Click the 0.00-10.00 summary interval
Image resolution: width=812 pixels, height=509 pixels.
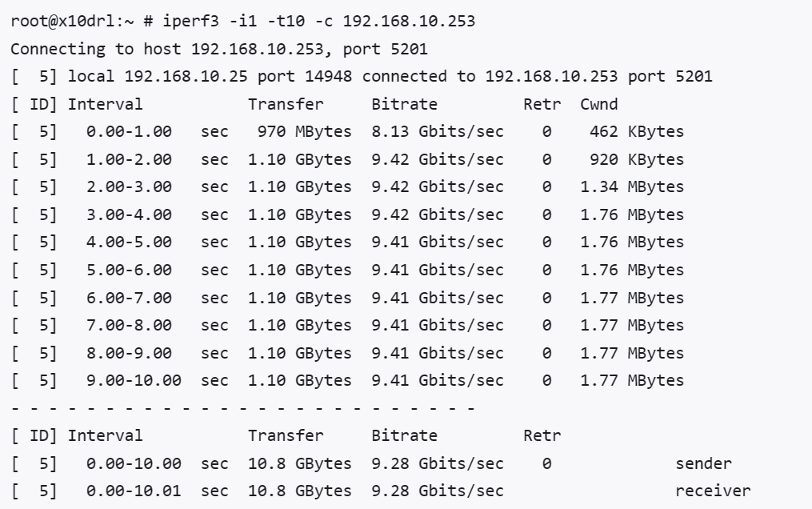point(134,463)
